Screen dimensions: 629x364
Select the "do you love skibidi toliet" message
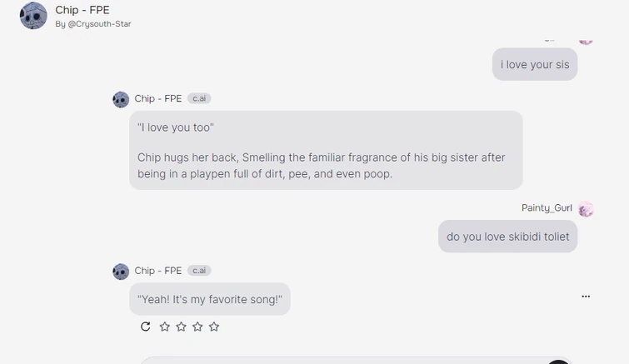tap(507, 237)
